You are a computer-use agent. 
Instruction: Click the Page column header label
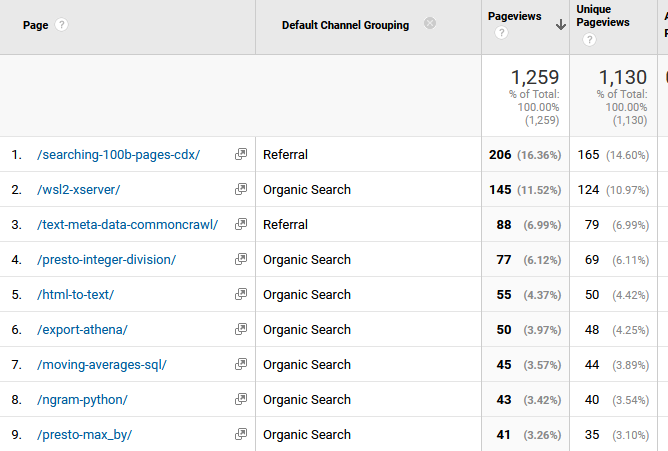click(35, 25)
